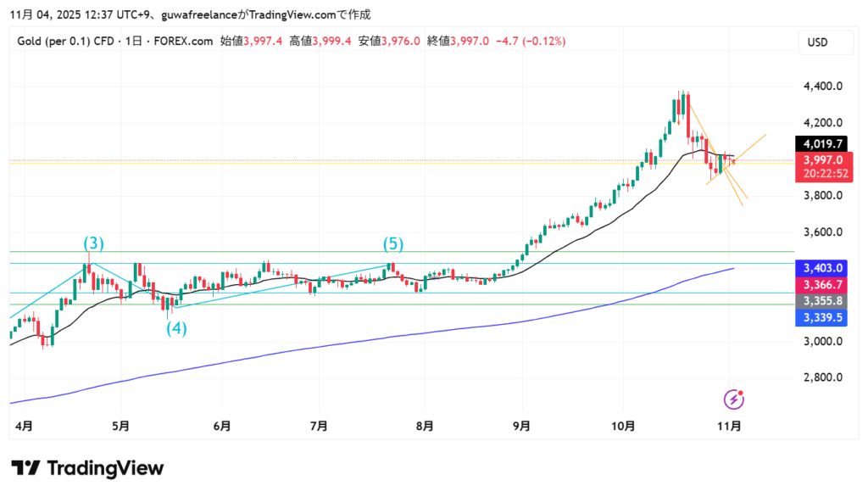
Task: Click the red 3,997.0 current price label
Action: pyautogui.click(x=821, y=160)
